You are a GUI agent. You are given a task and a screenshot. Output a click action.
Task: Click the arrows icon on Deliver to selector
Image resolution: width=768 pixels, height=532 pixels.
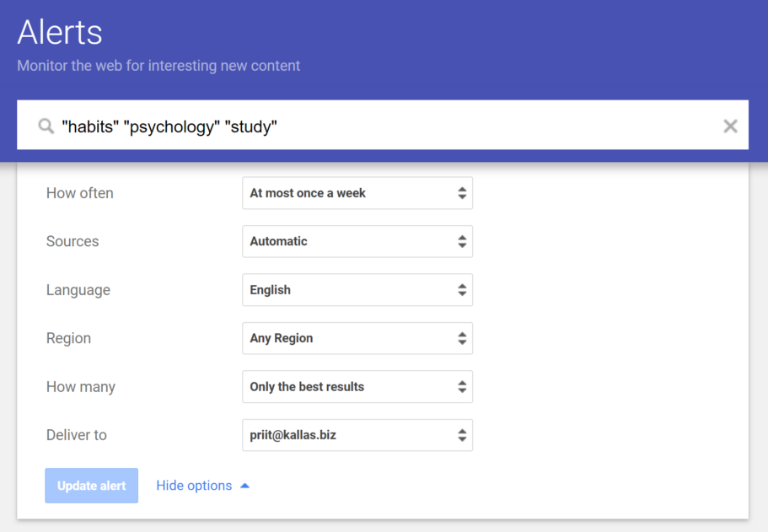tap(462, 435)
